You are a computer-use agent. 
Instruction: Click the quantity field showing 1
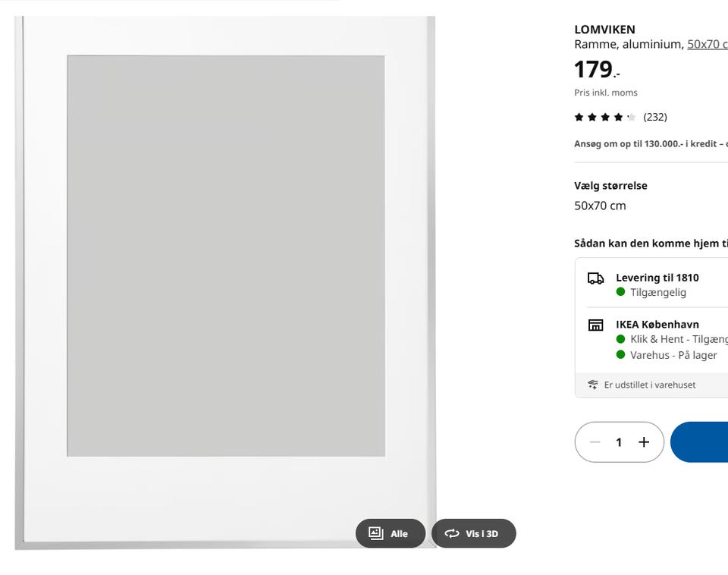tap(619, 442)
